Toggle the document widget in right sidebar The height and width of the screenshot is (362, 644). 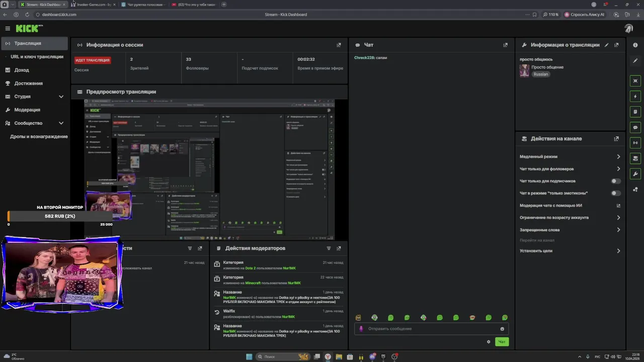pyautogui.click(x=635, y=112)
